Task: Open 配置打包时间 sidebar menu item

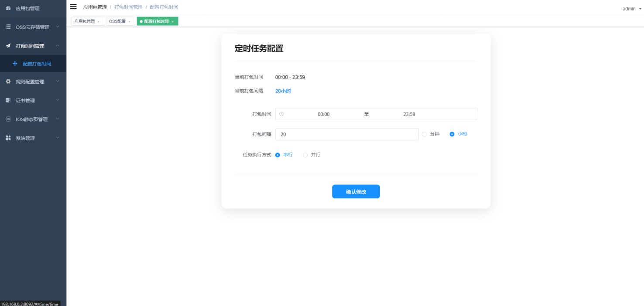Action: [x=37, y=64]
